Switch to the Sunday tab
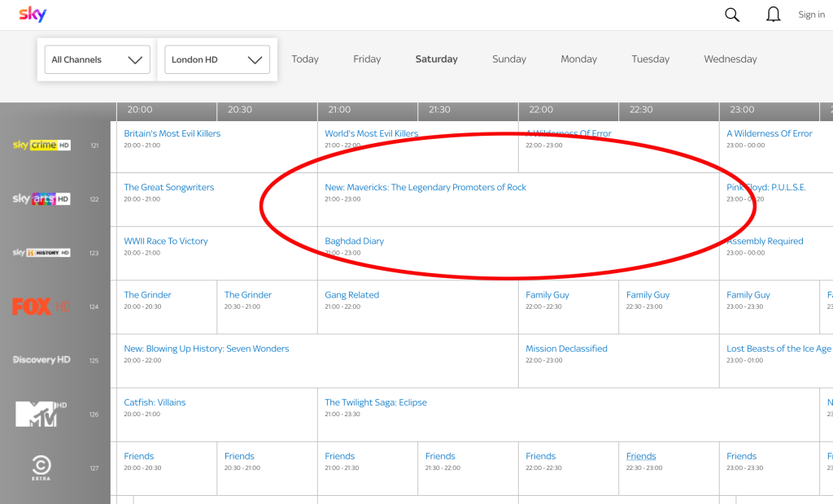The width and height of the screenshot is (833, 504). coord(509,59)
